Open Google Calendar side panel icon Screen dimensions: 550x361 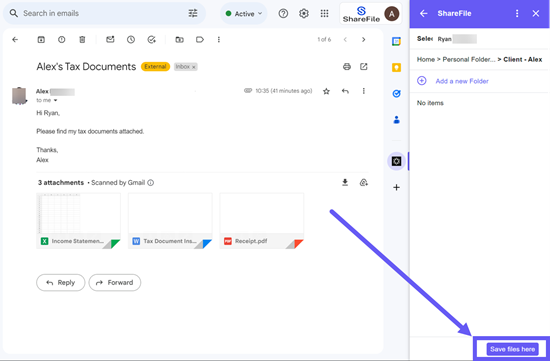[396, 42]
